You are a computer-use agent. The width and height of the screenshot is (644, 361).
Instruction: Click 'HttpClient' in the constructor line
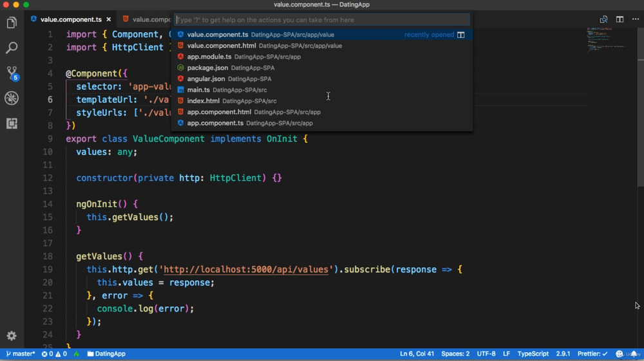tap(235, 178)
